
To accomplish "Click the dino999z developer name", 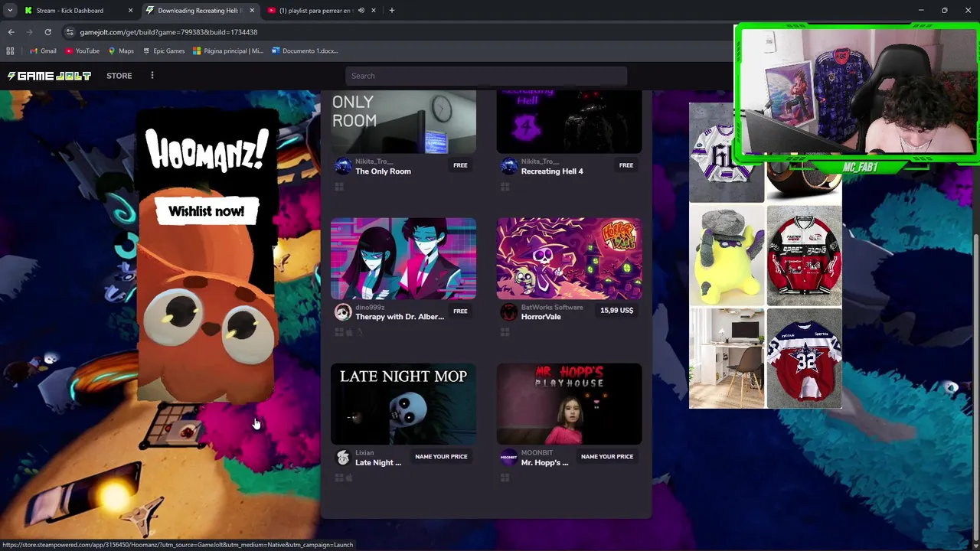I will click(370, 308).
